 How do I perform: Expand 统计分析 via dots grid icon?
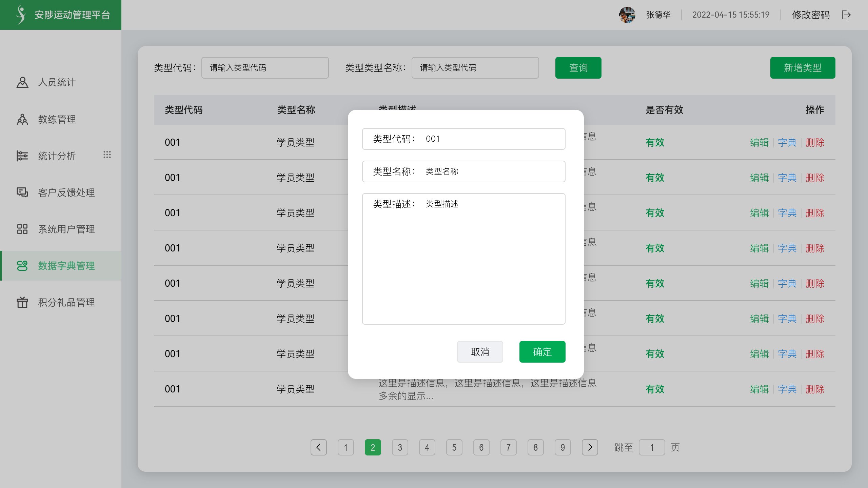coord(107,155)
